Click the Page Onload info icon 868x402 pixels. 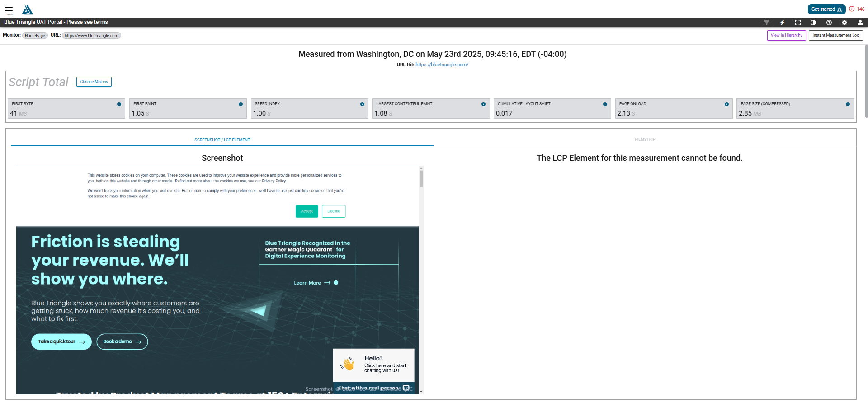pos(726,104)
